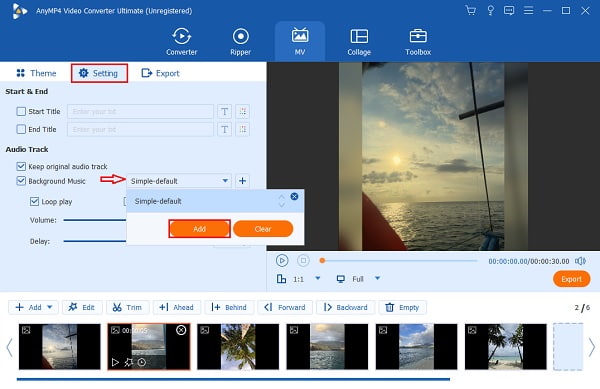This screenshot has height=389, width=600.
Task: Adjust the Volume slider
Action: (x=95, y=220)
